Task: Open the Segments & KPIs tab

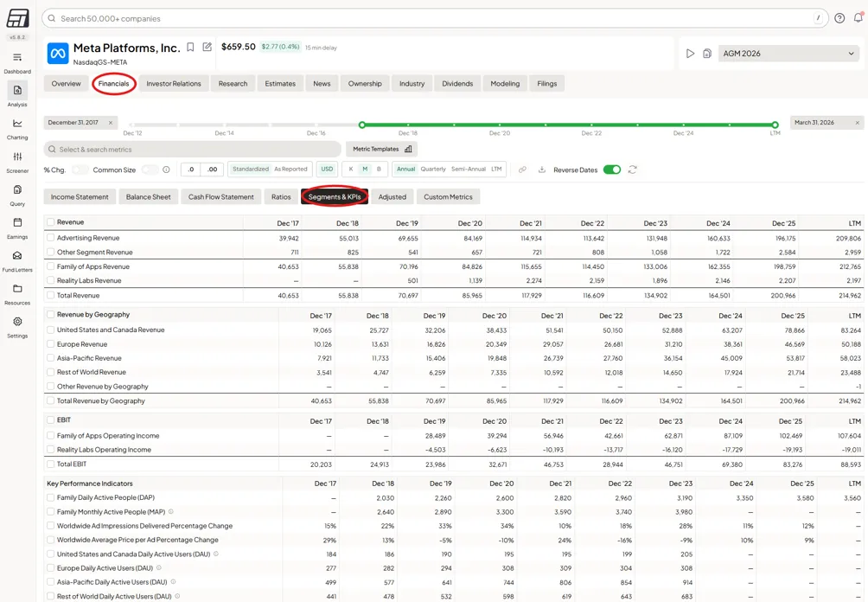Action: point(335,196)
